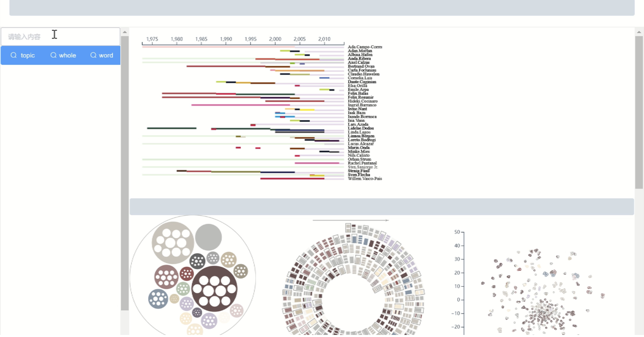
Task: Click the crimson bar for Willem.Vasco-Pais
Action: (292, 179)
